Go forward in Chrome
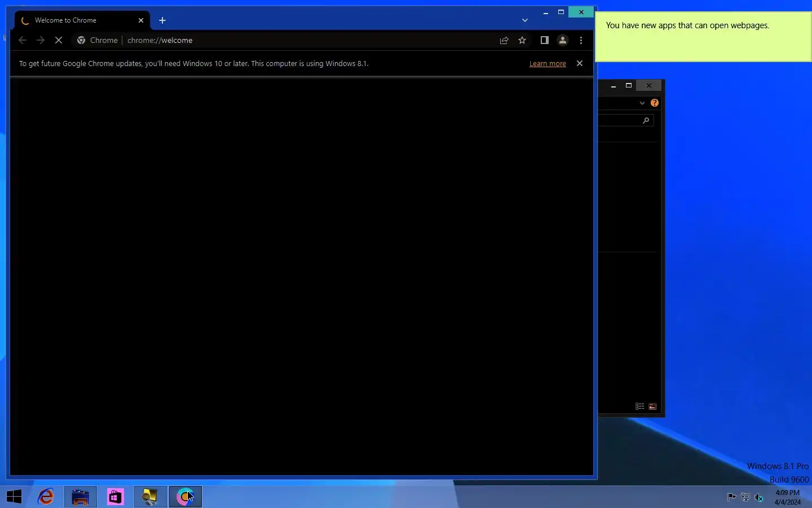Viewport: 812px width, 508px height. tap(41, 40)
